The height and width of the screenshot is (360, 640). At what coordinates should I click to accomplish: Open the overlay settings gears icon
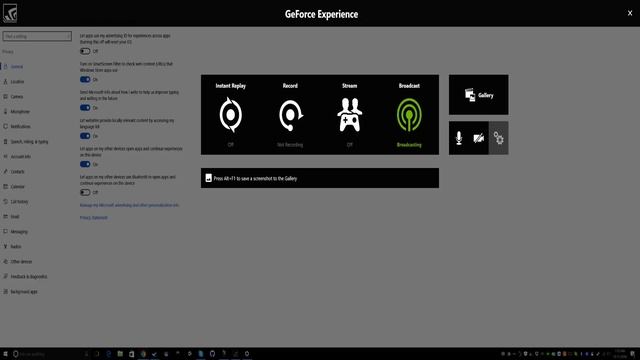point(498,138)
